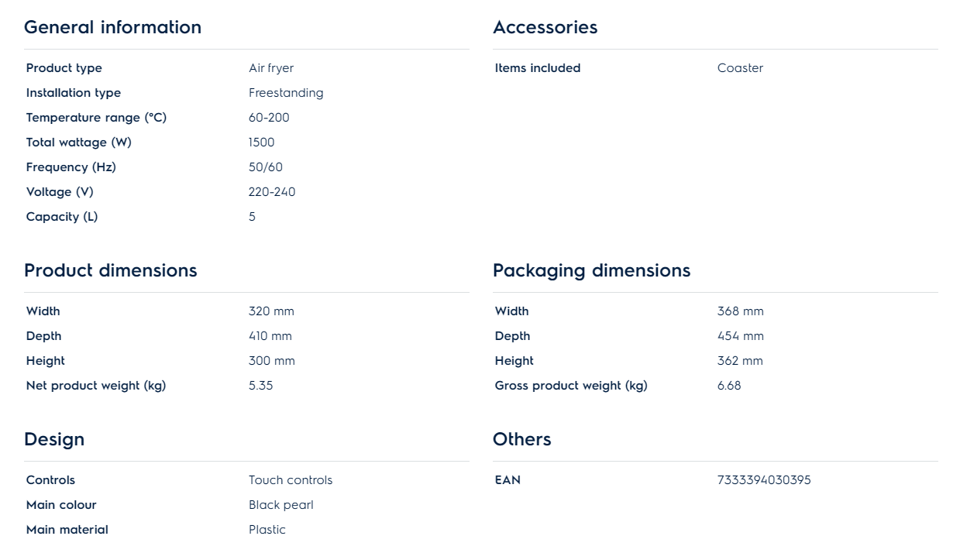This screenshot has height=560, width=960.
Task: Select the Packaging dimensions heading
Action: click(591, 270)
